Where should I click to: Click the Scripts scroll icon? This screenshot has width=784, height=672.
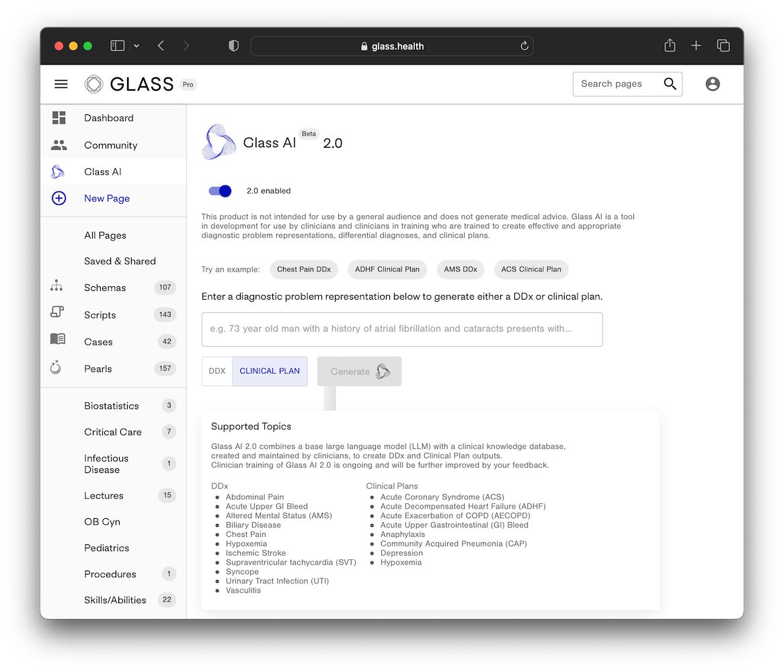(x=57, y=312)
